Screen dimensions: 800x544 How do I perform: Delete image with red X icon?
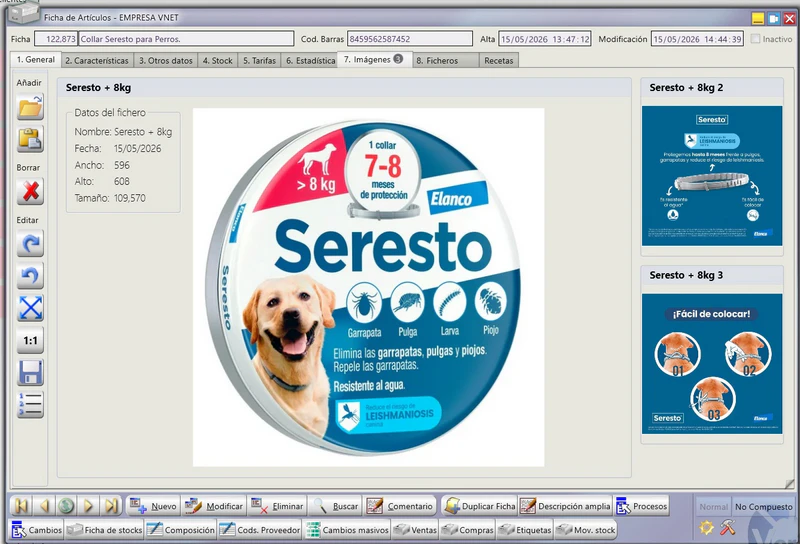coord(30,191)
